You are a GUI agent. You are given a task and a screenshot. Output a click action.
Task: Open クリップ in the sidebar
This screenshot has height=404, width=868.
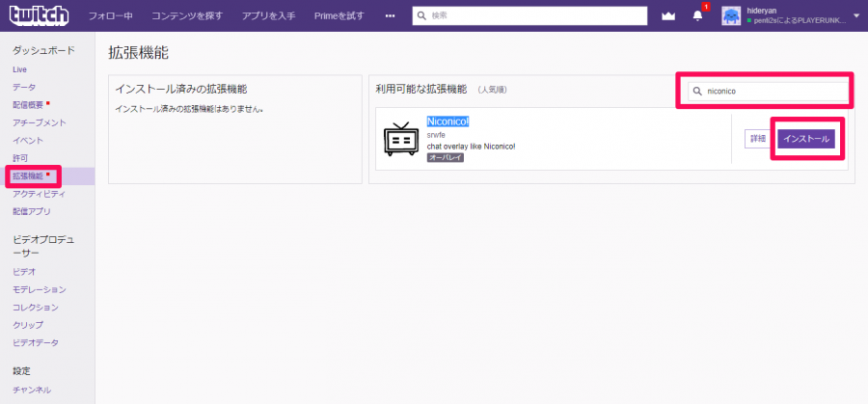(28, 325)
